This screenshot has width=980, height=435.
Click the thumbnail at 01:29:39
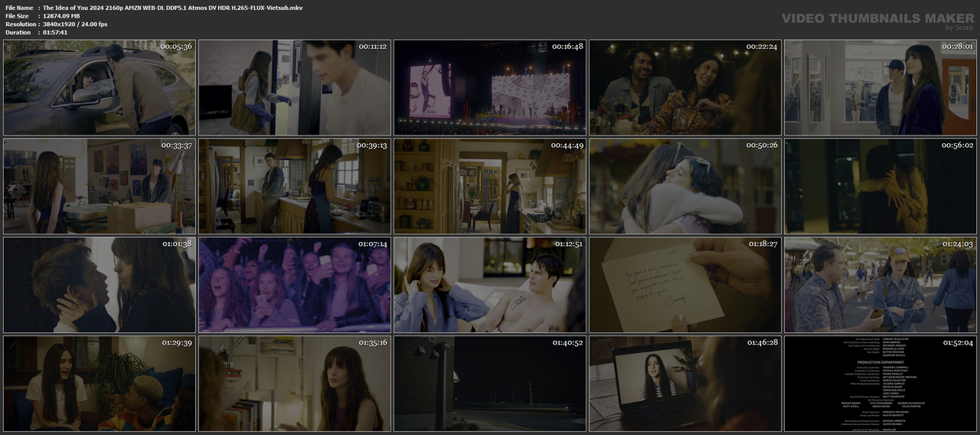pos(100,383)
